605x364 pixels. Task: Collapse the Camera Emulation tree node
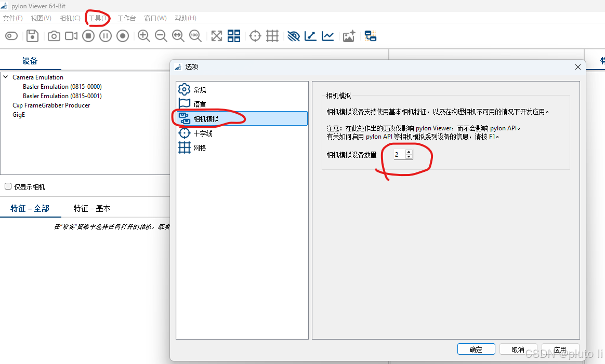tap(6, 77)
